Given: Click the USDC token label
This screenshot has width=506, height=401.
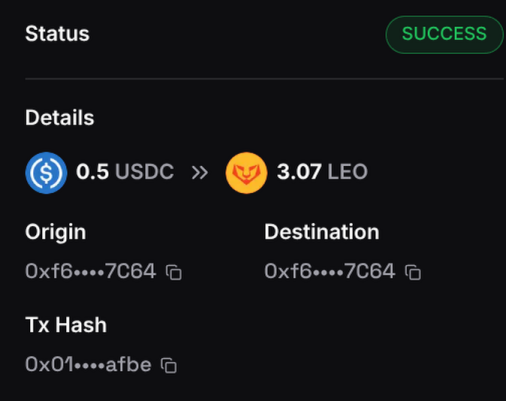Looking at the screenshot, I should point(144,172).
